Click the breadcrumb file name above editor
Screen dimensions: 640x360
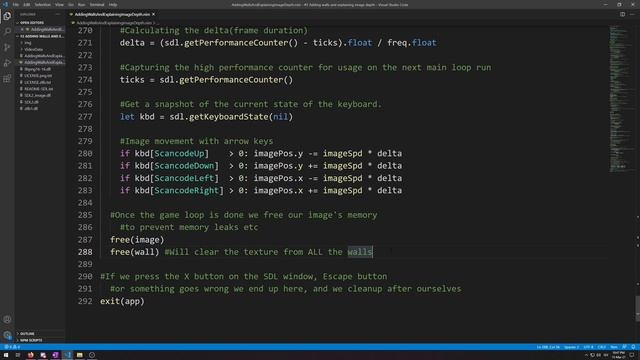(113, 23)
